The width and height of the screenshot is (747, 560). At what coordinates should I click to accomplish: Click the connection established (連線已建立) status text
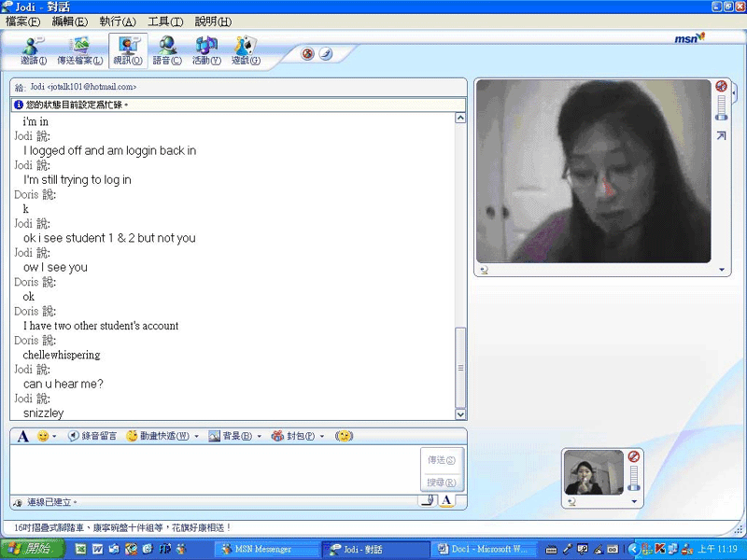click(51, 502)
